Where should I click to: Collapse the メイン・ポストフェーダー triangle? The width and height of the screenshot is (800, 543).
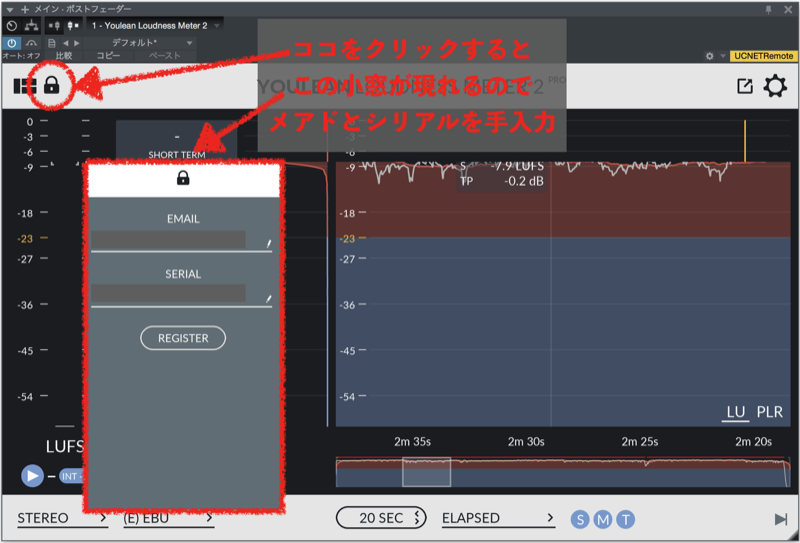[10, 9]
